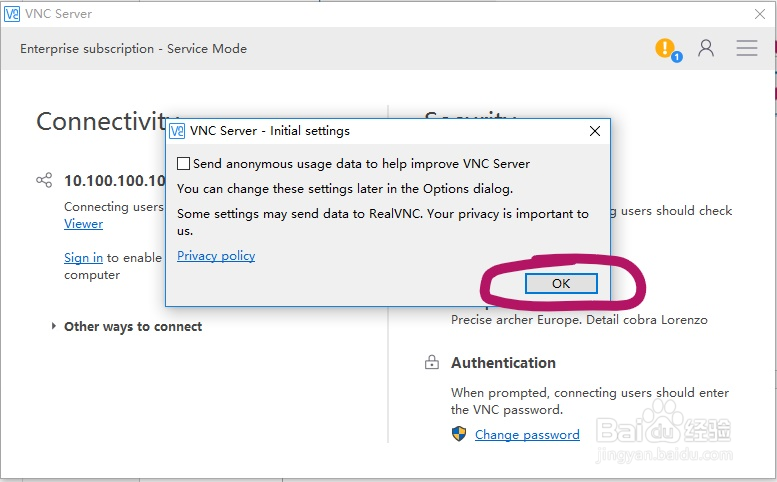Click the VNC logo in main title bar

(x=12, y=13)
